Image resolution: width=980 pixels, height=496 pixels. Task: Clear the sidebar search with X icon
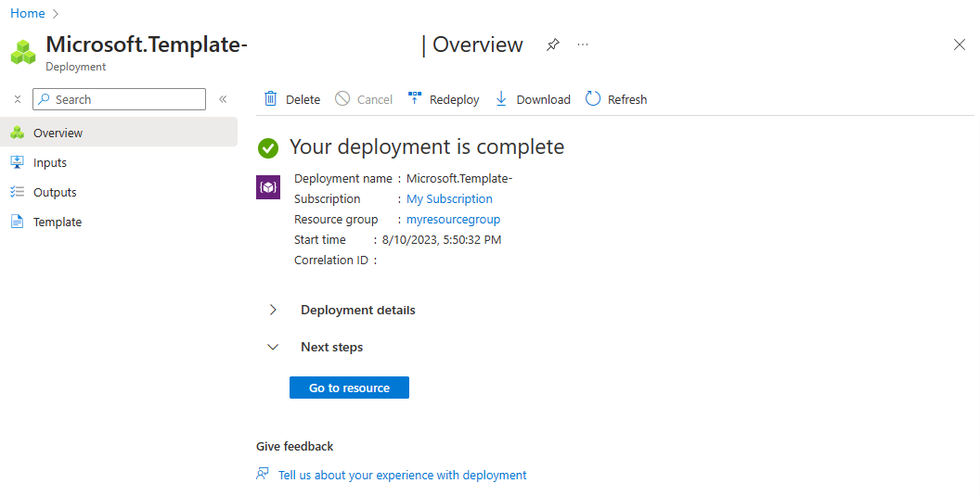(x=18, y=99)
